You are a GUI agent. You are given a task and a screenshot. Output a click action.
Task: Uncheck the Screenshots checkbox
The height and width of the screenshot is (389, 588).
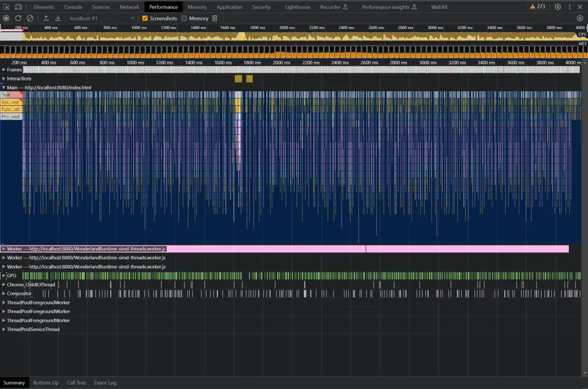145,19
